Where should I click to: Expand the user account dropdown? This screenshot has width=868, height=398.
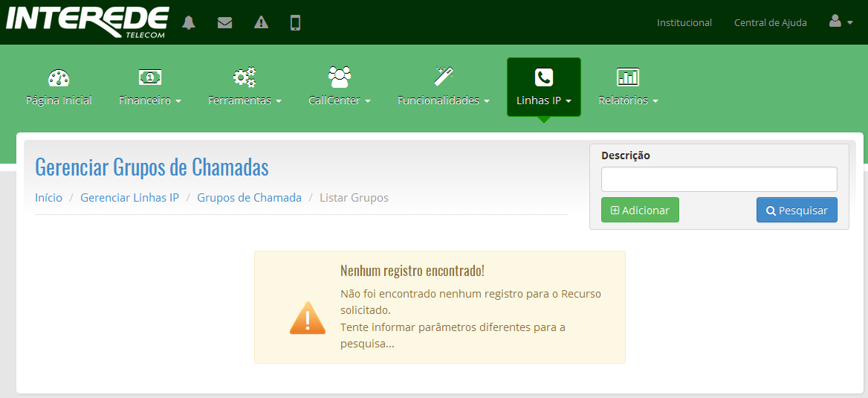pyautogui.click(x=841, y=22)
